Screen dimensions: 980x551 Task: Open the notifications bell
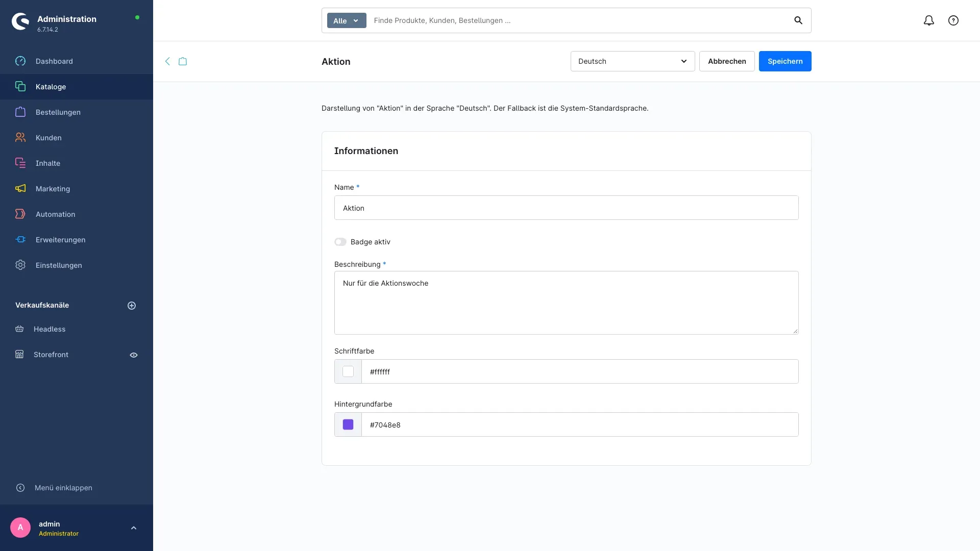click(929, 20)
